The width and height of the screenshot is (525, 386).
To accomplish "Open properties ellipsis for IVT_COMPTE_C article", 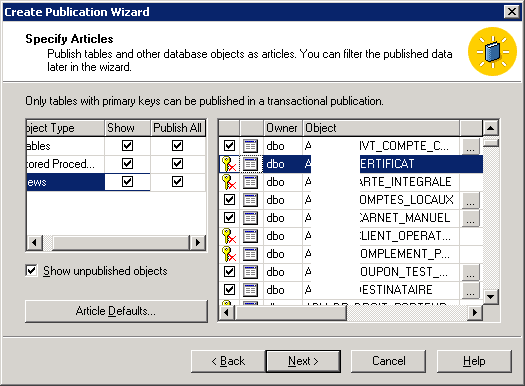I will (470, 146).
